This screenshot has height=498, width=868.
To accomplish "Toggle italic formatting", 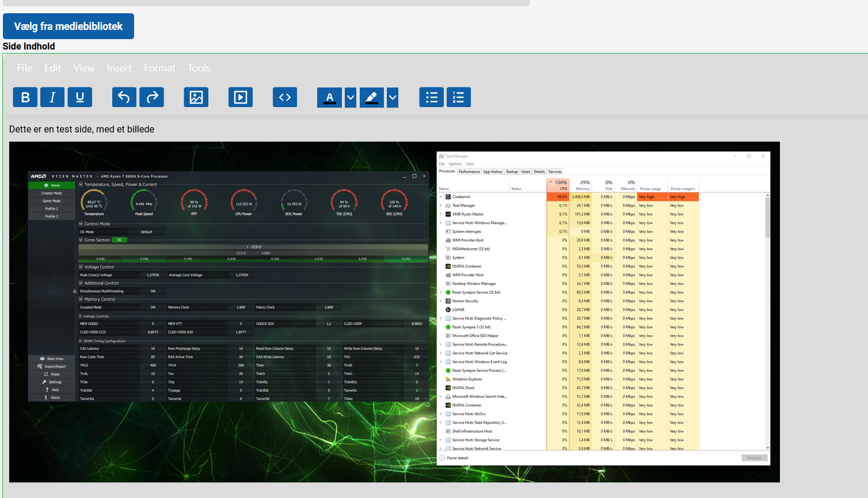I will pos(52,97).
